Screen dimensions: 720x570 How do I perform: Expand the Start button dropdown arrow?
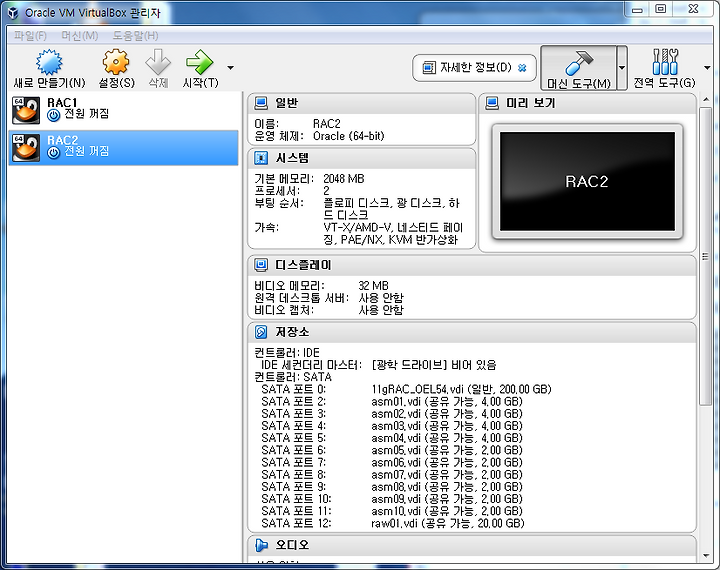point(231,68)
